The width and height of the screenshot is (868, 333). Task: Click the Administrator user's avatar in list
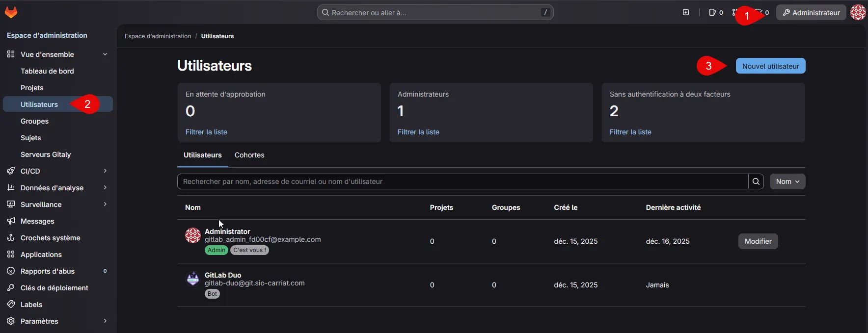(192, 235)
